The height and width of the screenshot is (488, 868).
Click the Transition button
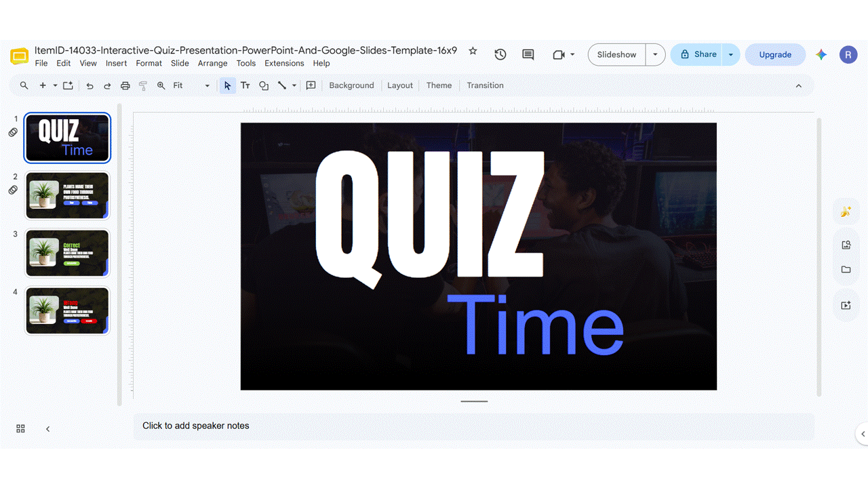click(x=485, y=85)
